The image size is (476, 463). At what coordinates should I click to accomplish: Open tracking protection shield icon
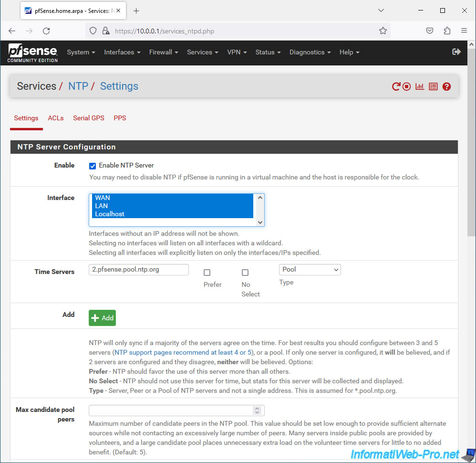[x=93, y=31]
